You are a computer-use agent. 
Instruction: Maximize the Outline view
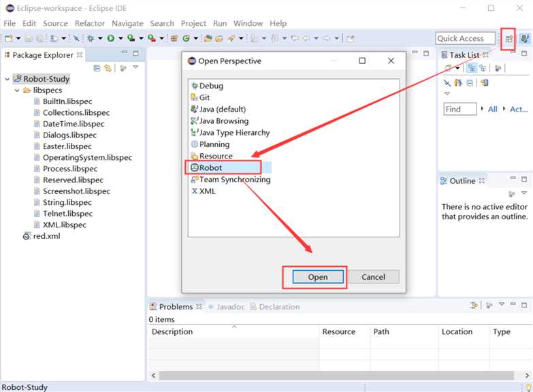click(x=524, y=179)
